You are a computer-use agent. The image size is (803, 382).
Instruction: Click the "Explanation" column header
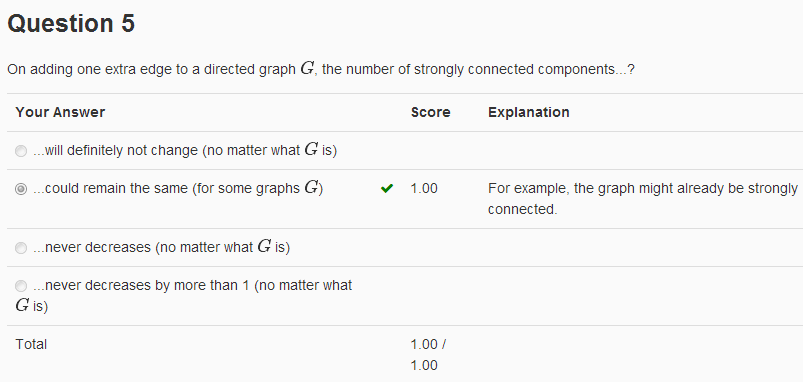click(529, 112)
